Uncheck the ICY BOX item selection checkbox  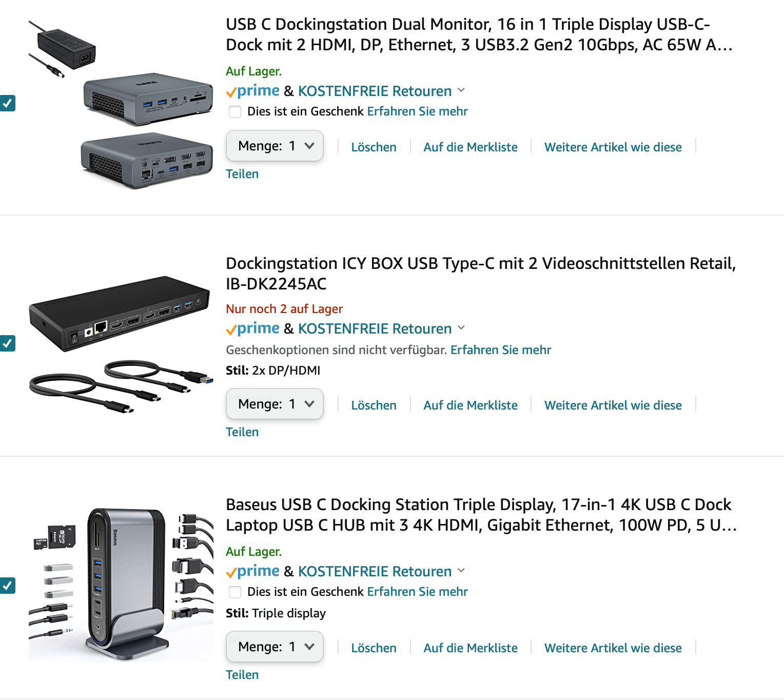click(x=7, y=343)
